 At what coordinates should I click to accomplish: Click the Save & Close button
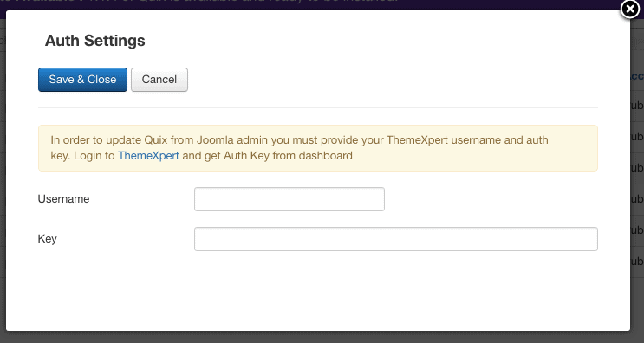point(82,80)
